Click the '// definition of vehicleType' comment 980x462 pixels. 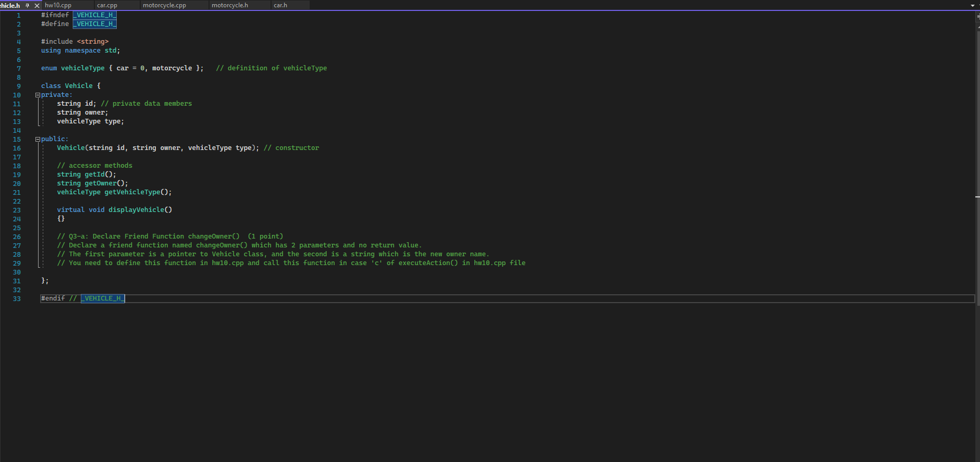coord(272,68)
